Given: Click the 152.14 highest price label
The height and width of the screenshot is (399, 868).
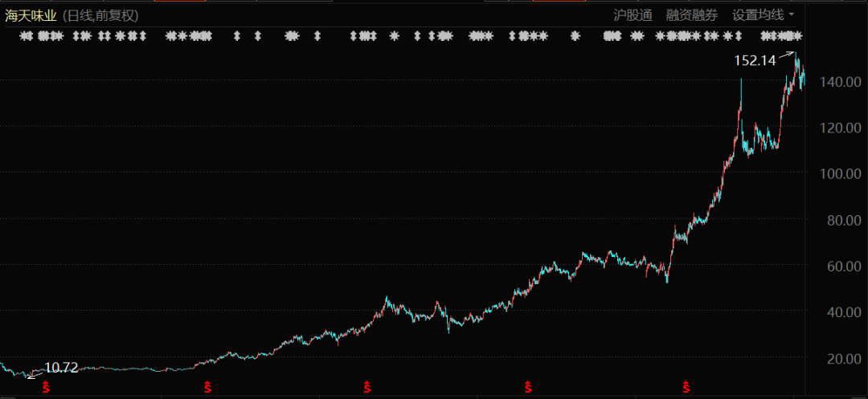Looking at the screenshot, I should (755, 60).
